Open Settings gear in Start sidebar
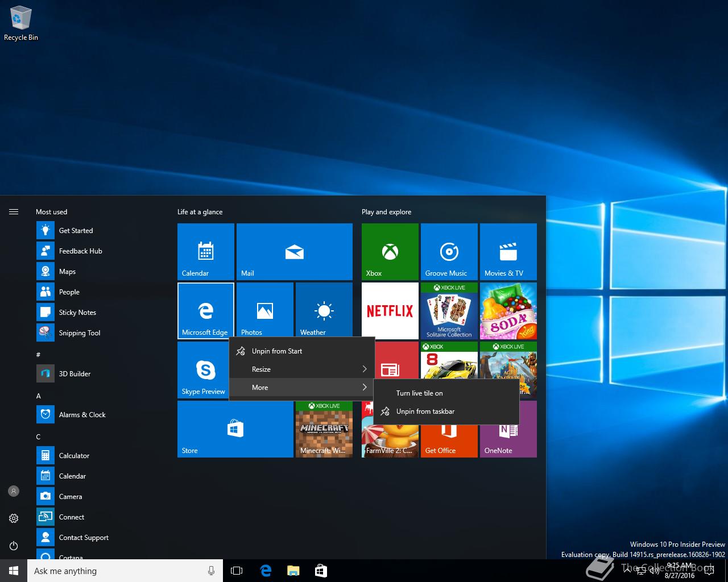 (14, 518)
